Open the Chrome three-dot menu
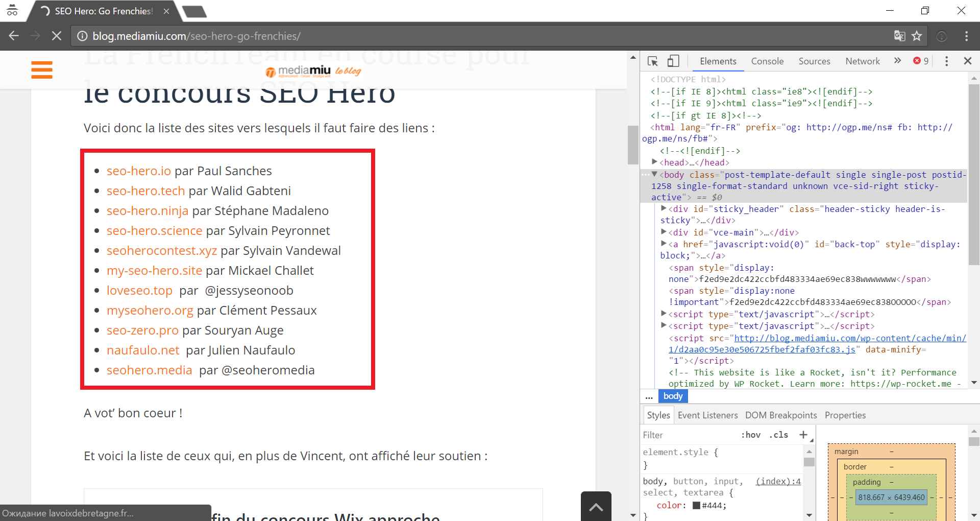Viewport: 980px width, 521px height. pyautogui.click(x=966, y=36)
